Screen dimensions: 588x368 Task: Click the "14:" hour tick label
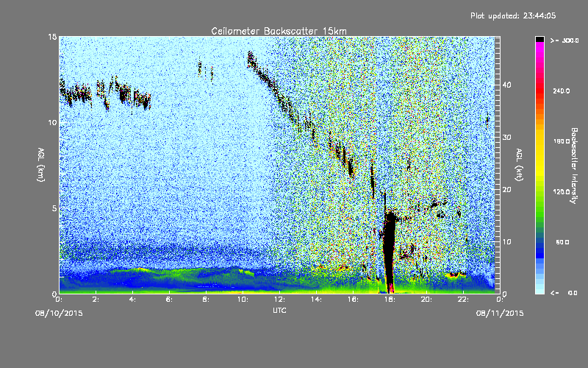click(x=316, y=300)
